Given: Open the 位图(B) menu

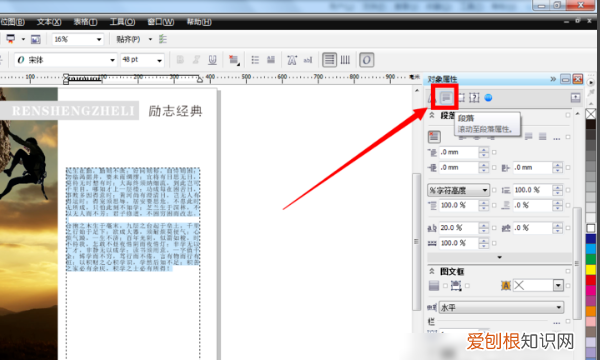Looking at the screenshot, I should [12, 22].
